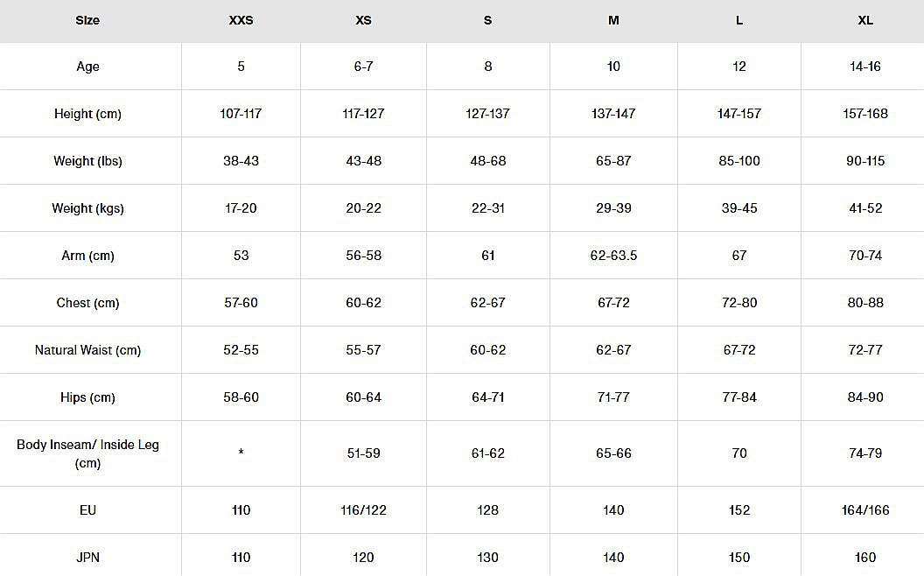The height and width of the screenshot is (576, 924).
Task: Click the Weight (lbs) row label
Action: click(x=87, y=161)
